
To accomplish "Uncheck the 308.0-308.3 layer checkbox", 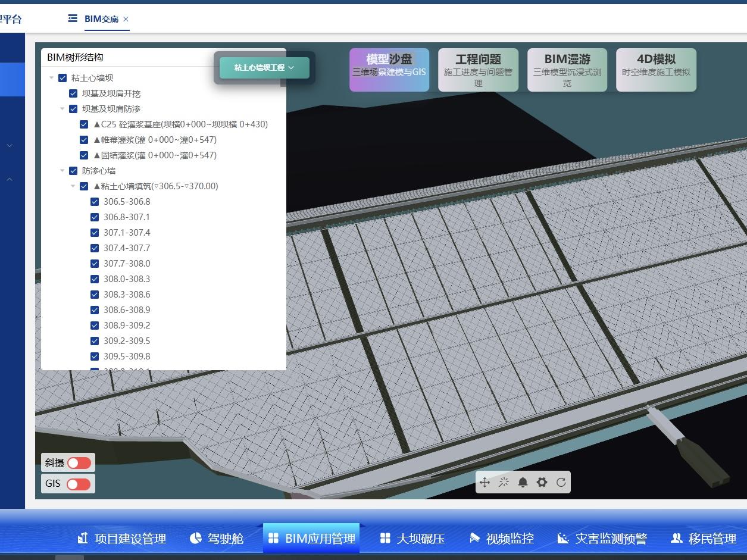I will [95, 279].
